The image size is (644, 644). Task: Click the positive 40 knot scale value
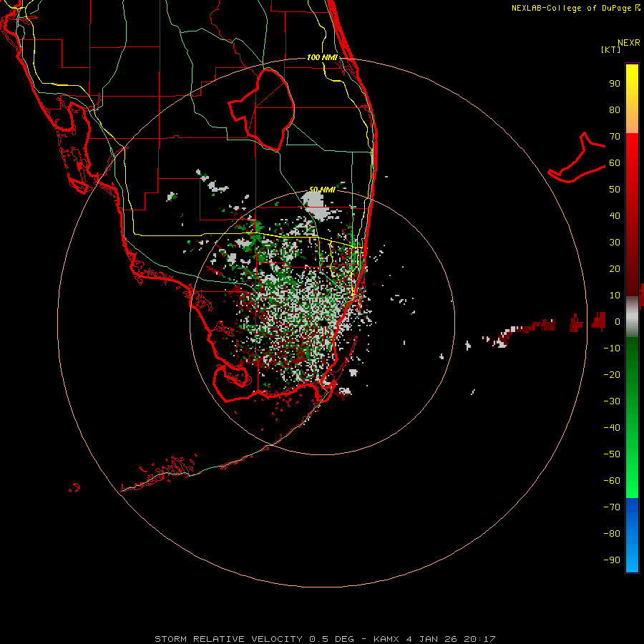tap(615, 216)
